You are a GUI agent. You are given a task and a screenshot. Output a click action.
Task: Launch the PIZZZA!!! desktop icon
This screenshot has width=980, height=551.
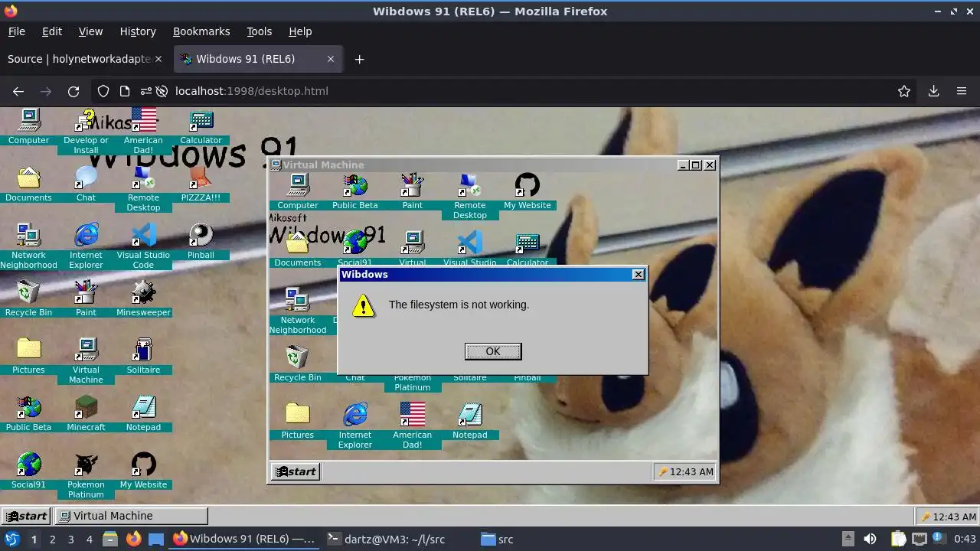[x=201, y=184]
